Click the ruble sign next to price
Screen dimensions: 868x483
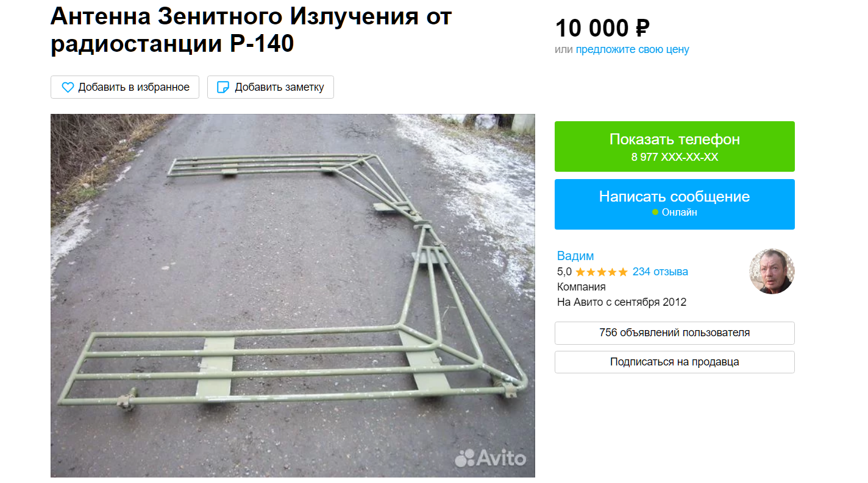pos(642,29)
